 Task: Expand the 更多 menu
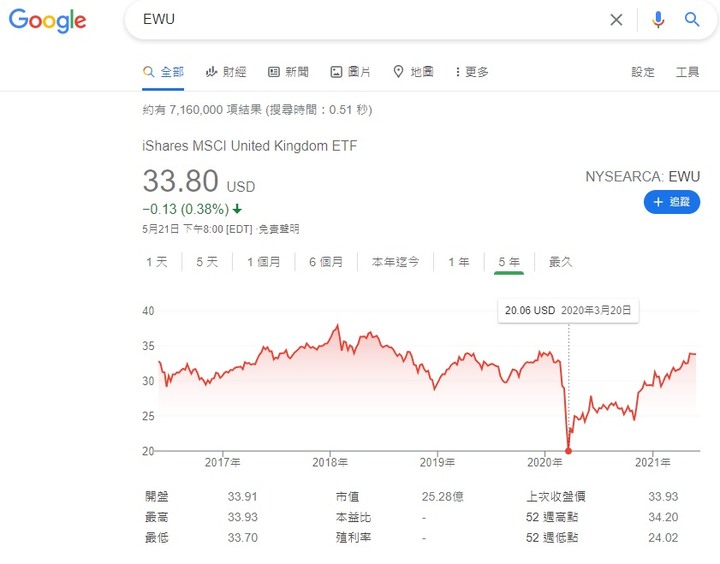pos(472,72)
